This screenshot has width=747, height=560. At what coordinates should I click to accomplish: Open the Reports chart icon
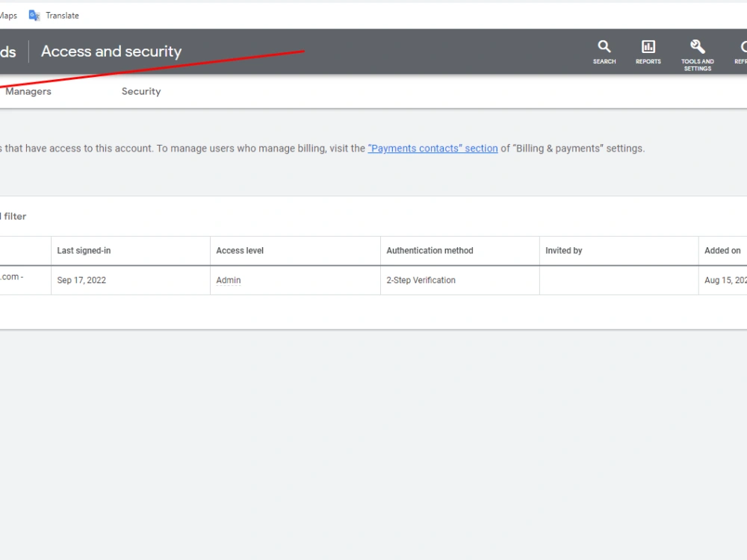(x=648, y=46)
